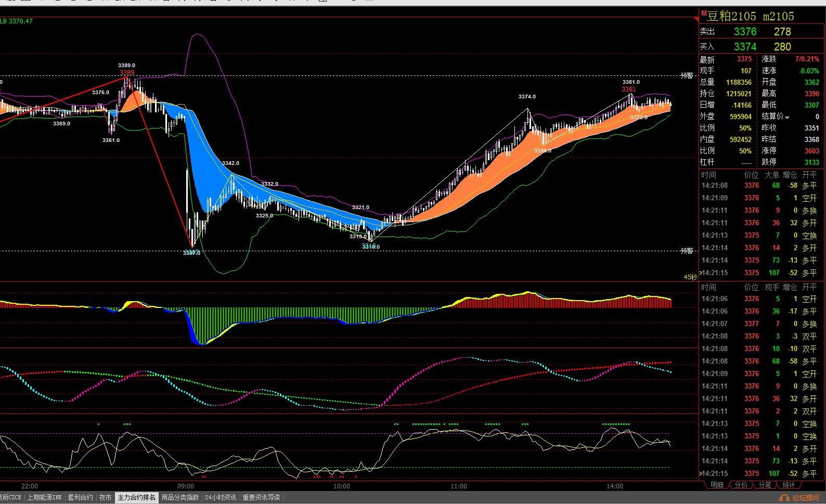
Task: Click the 内盘 value 592452
Action: (x=741, y=139)
